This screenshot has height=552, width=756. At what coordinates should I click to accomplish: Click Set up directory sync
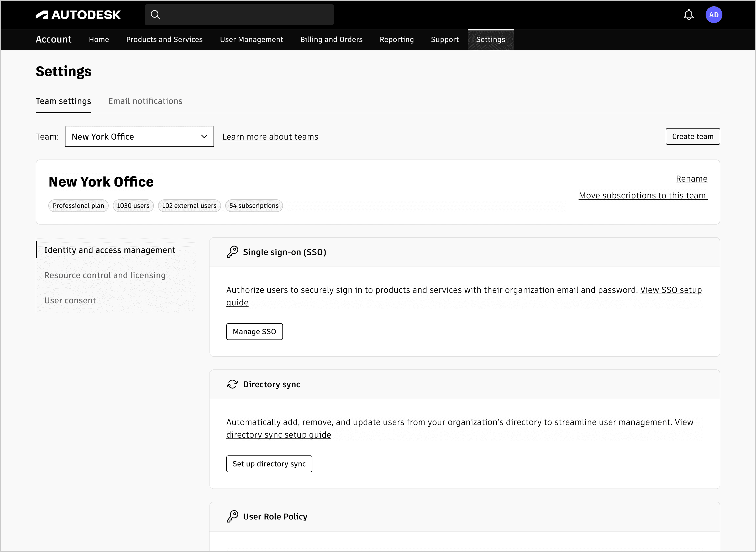click(269, 464)
